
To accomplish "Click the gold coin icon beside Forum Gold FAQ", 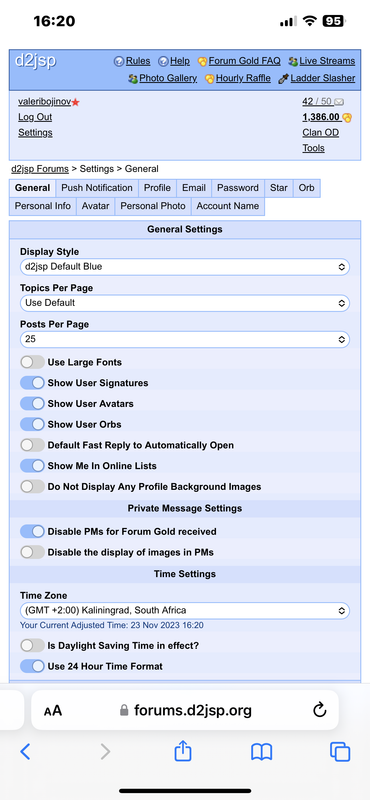I will coord(202,62).
